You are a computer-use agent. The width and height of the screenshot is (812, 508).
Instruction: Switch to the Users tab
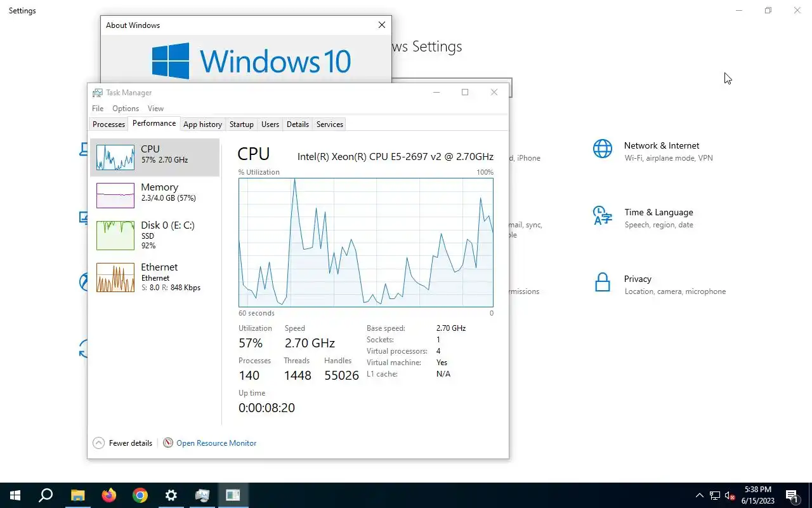[270, 124]
